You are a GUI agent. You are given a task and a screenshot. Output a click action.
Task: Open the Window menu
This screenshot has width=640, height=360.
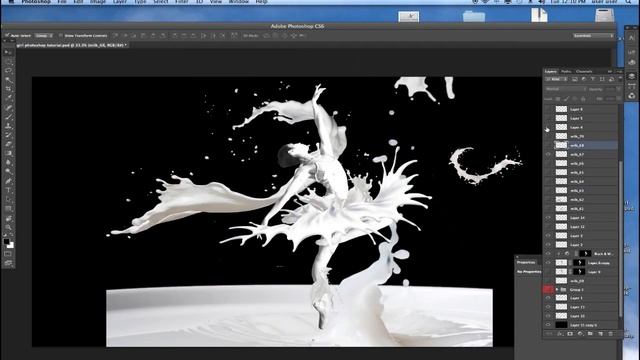pos(238,2)
